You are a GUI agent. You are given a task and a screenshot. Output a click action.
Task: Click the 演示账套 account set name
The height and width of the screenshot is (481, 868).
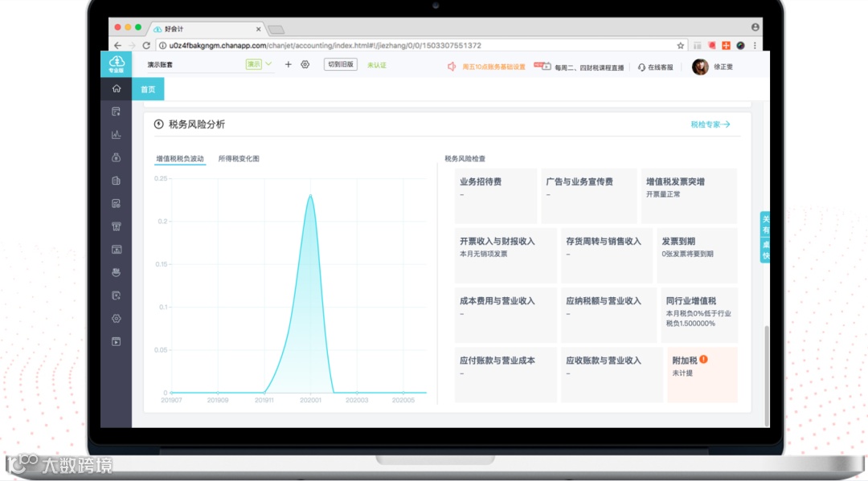point(160,65)
